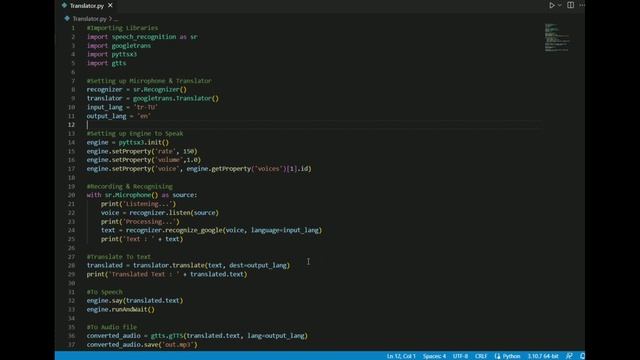Open notifications bell in status bar
640x360 pixels.
[582, 356]
